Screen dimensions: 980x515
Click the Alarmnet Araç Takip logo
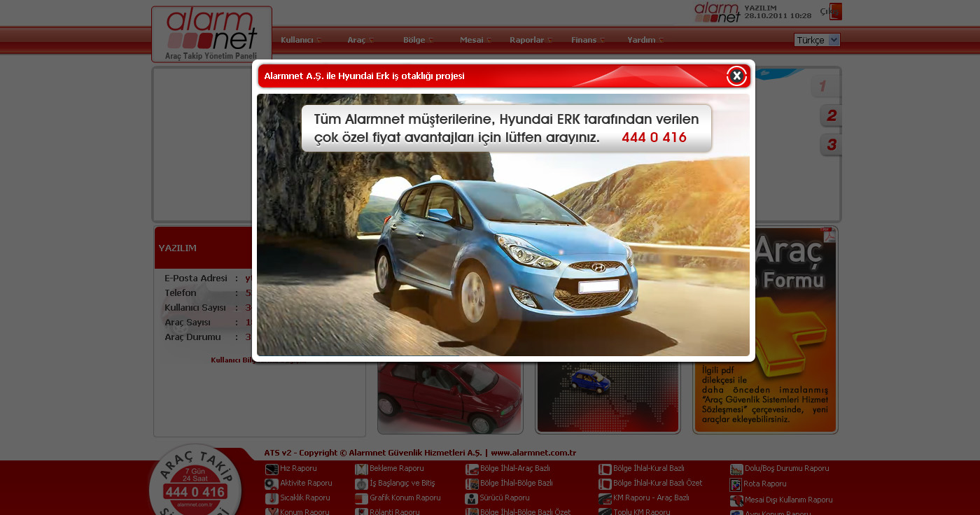point(211,34)
